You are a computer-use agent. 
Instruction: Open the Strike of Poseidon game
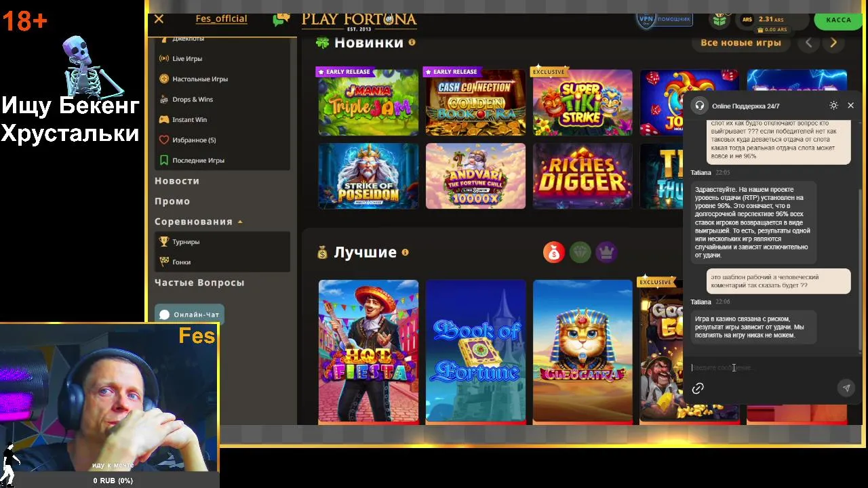368,176
